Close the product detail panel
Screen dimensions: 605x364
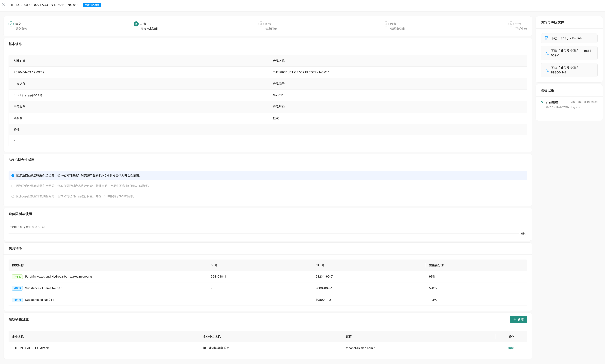(4, 5)
